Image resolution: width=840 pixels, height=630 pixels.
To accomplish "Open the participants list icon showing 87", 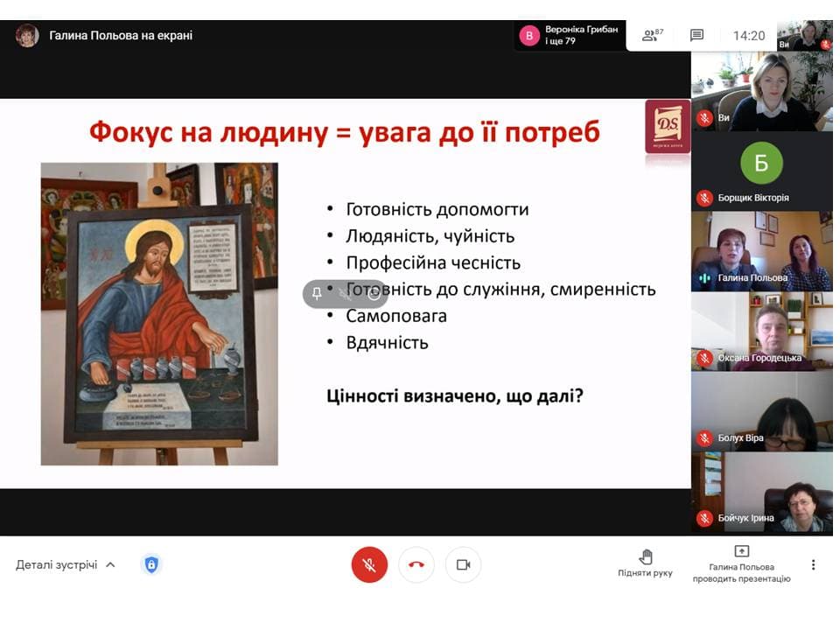I will [653, 35].
